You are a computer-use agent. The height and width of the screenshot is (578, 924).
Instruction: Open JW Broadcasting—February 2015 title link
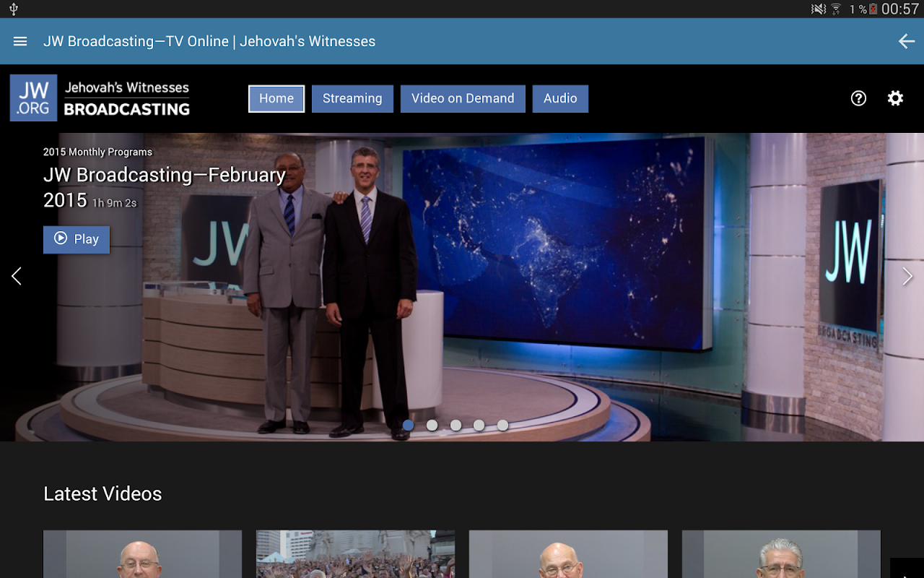pyautogui.click(x=165, y=187)
